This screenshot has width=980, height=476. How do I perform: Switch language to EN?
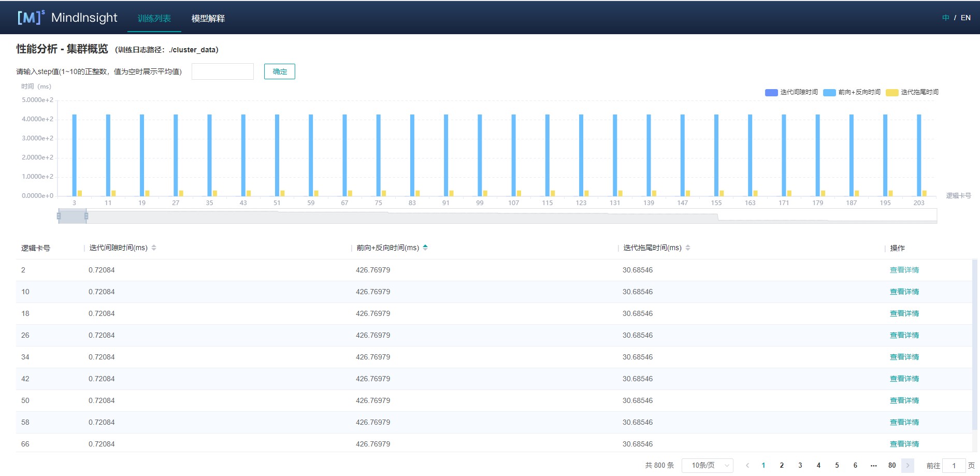point(965,18)
